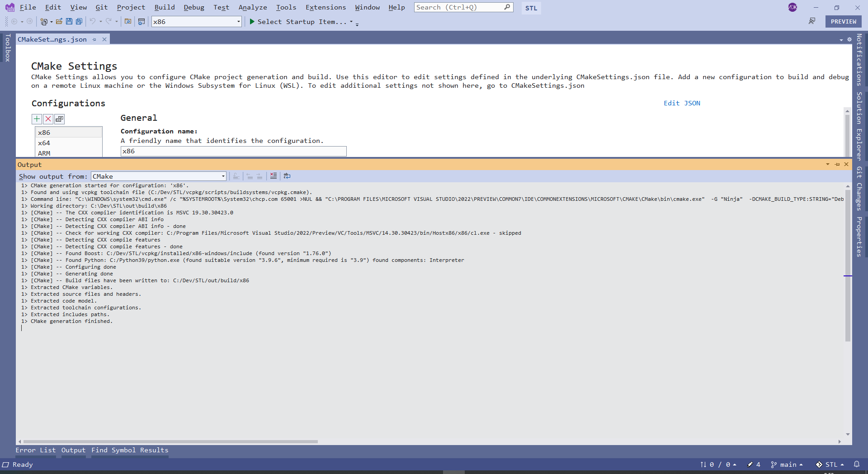Open the main branch selector in status bar
Viewport: 868px width, 474px height.
787,465
